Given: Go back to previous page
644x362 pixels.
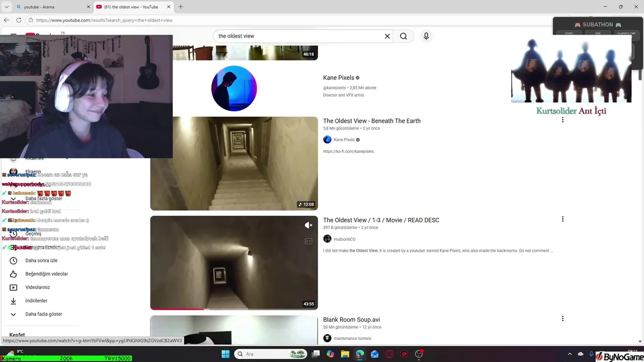Looking at the screenshot, I should click(7, 20).
